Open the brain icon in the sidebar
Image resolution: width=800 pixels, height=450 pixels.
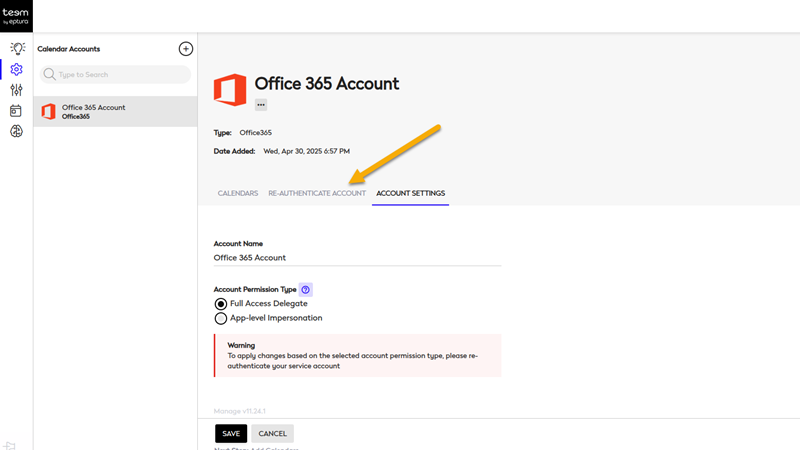(16, 132)
